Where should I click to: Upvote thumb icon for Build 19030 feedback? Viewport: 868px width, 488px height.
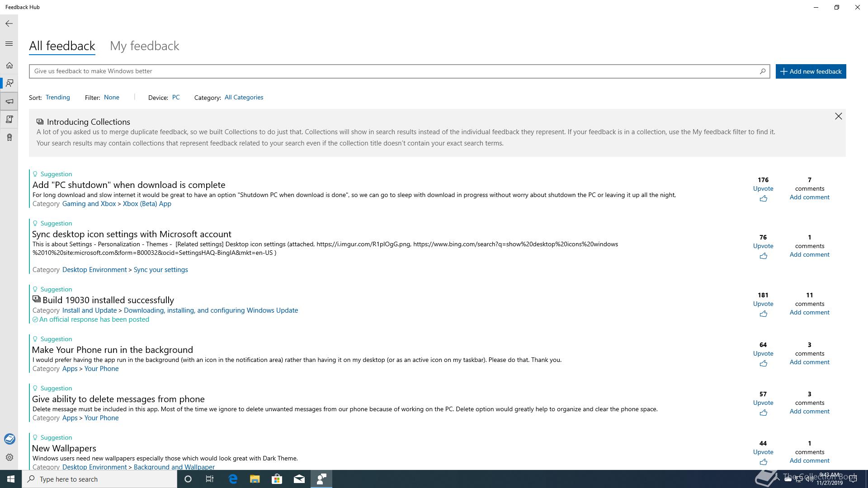(x=763, y=314)
